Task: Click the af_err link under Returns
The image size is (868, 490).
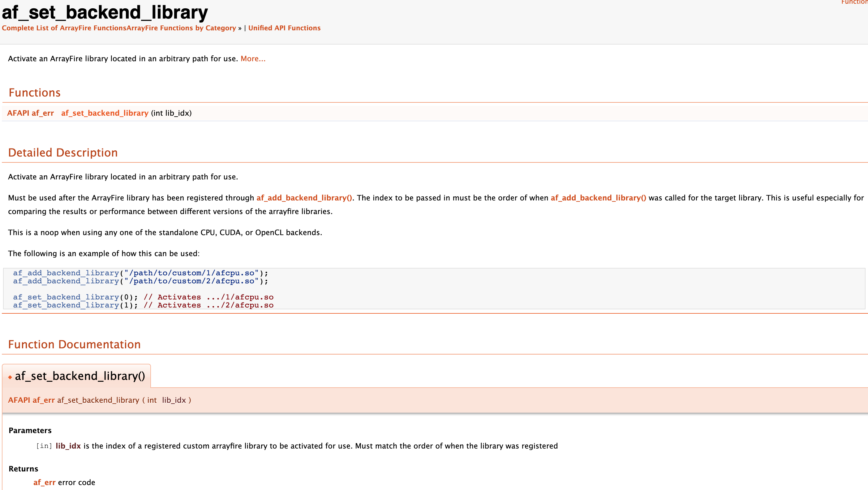Action: (44, 482)
